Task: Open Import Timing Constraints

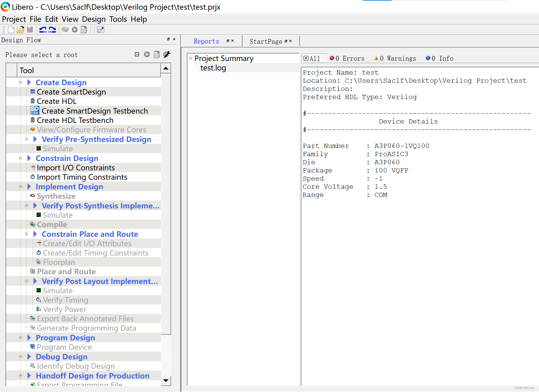Action: (82, 177)
